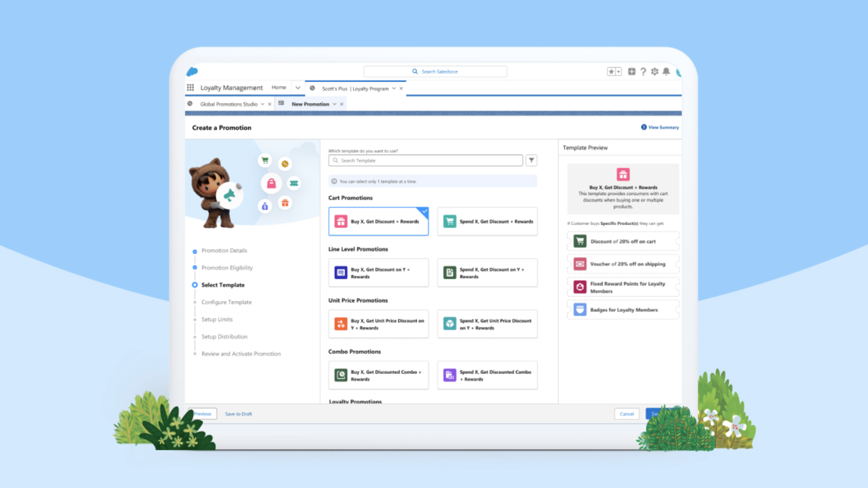Open the New Promotion tab chevron menu
The height and width of the screenshot is (488, 868).
point(335,104)
